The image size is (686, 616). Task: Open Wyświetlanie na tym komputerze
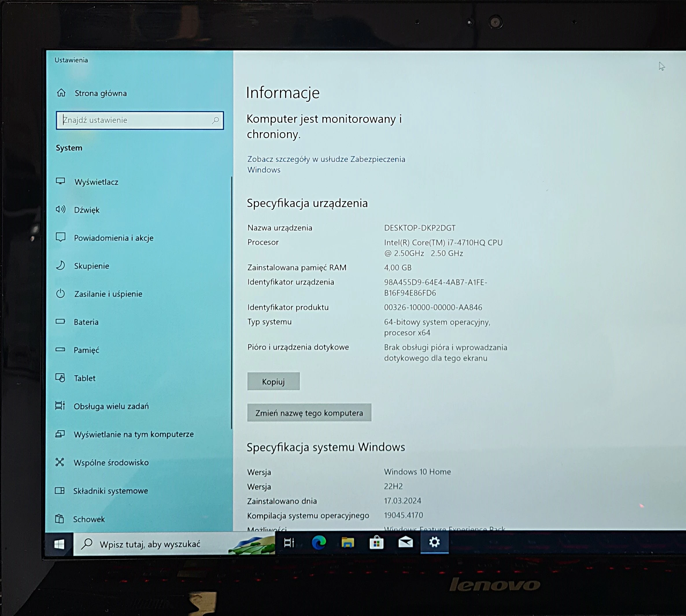[134, 434]
